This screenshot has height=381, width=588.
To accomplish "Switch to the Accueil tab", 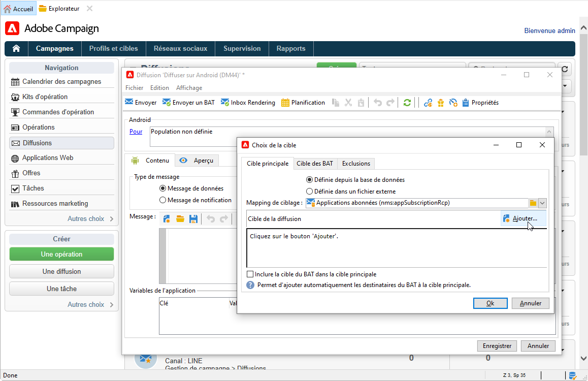I will 18,8.
